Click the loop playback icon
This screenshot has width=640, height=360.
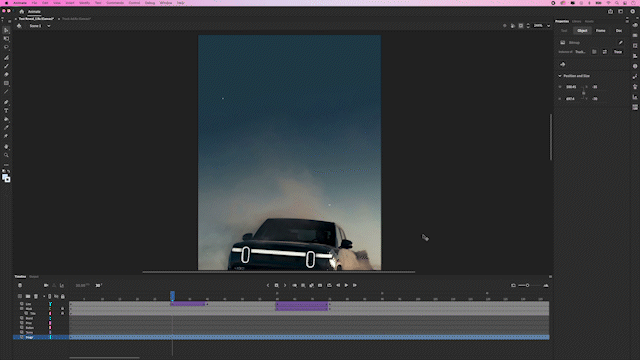pos(329,285)
